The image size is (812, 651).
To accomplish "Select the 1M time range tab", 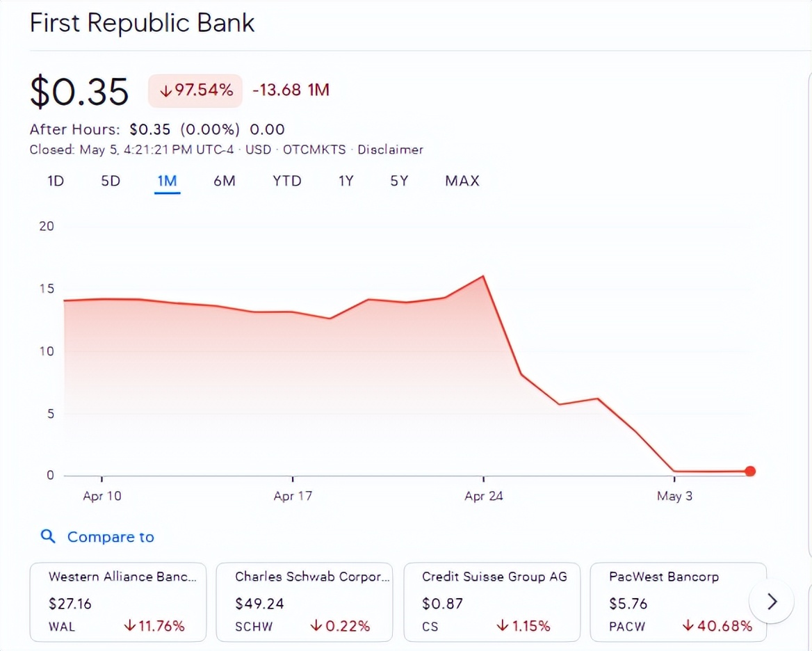I will (167, 181).
